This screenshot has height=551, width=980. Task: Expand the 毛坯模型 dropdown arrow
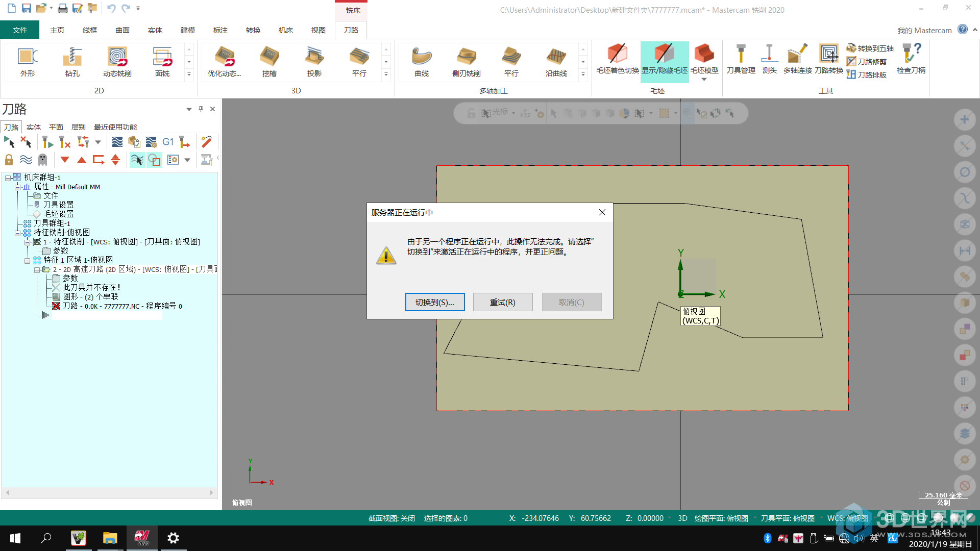click(704, 79)
